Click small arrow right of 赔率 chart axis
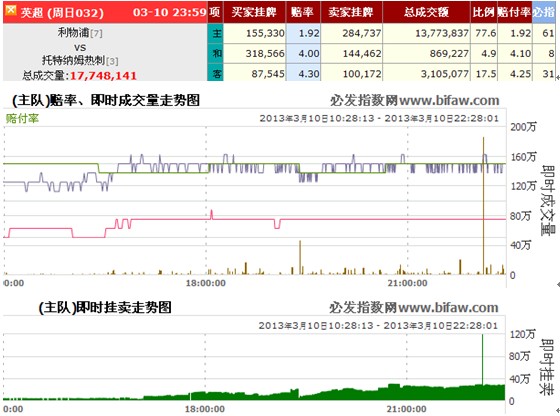 (x=558, y=285)
